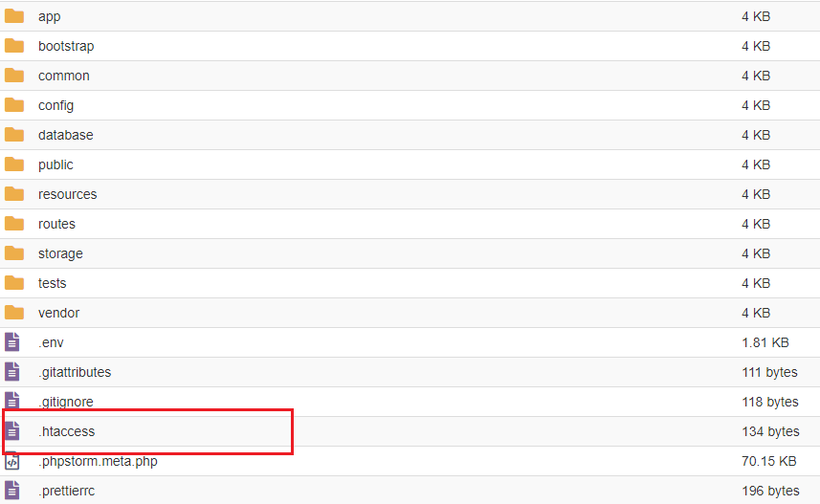Image resolution: width=820 pixels, height=504 pixels.
Task: Select the tests folder name
Action: [x=53, y=283]
